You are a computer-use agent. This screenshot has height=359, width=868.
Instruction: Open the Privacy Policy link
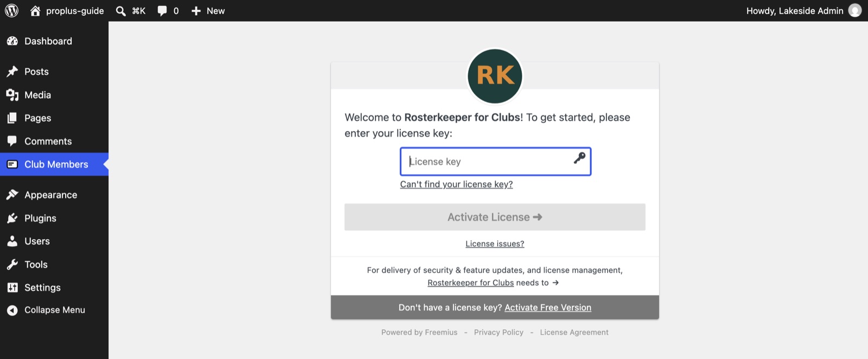499,332
